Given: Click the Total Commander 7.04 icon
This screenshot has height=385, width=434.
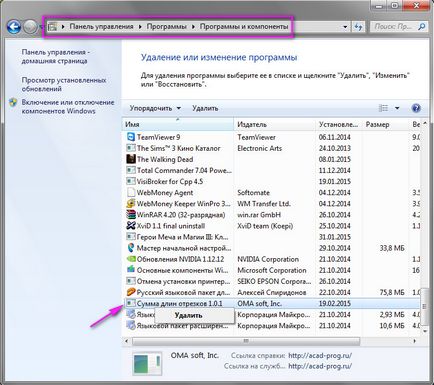Looking at the screenshot, I should tap(131, 170).
